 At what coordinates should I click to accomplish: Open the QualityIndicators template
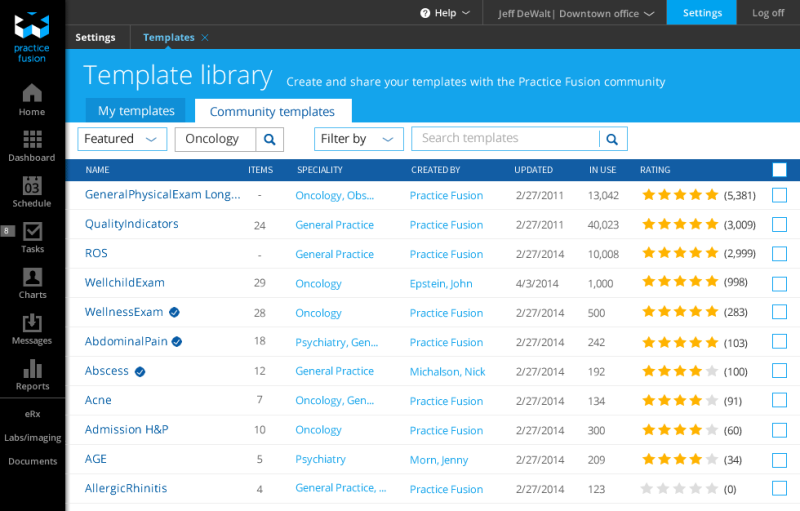point(132,224)
